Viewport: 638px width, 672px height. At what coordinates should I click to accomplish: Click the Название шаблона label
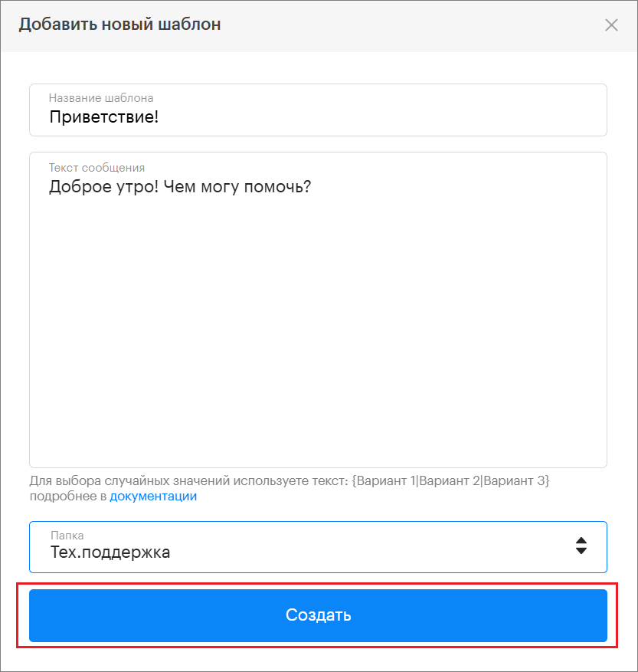pyautogui.click(x=101, y=98)
